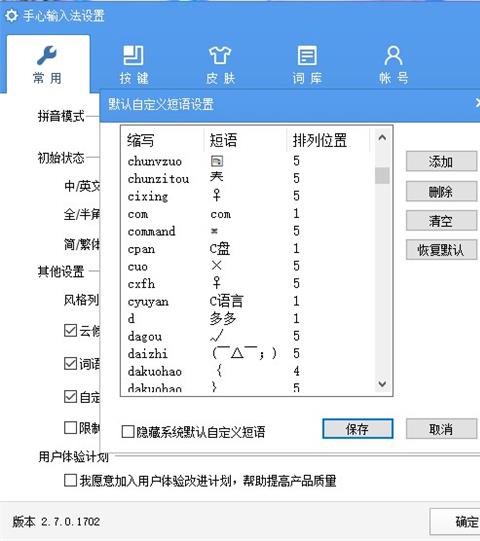Screen dimensions: 480x541
Task: Select the chunvzuo phrase symbol icon
Action: [217, 161]
